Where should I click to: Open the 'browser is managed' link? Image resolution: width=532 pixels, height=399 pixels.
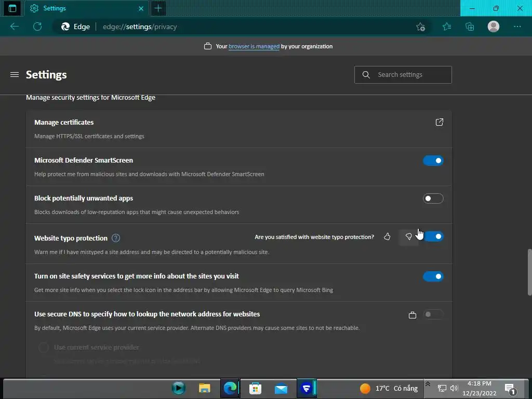tap(254, 46)
